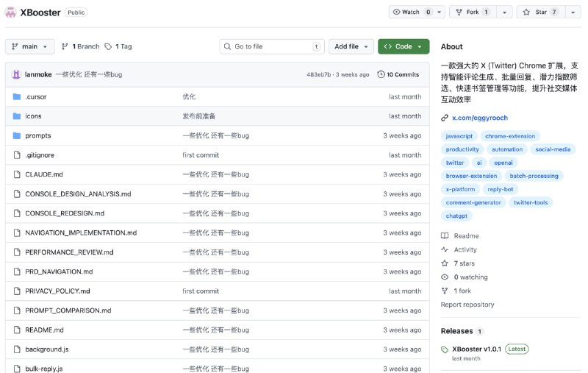Select the batch-processing topic tag
This screenshot has height=373, width=588.
click(534, 176)
